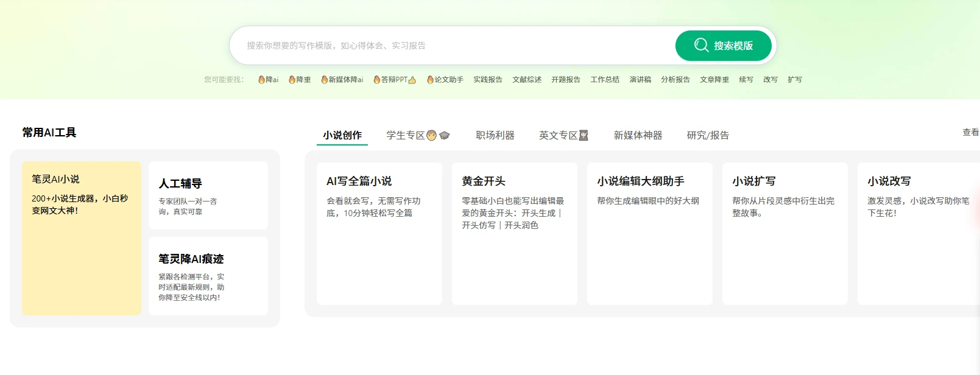Click the graduation cap icon on 学生专区
980x375 pixels.
point(445,135)
